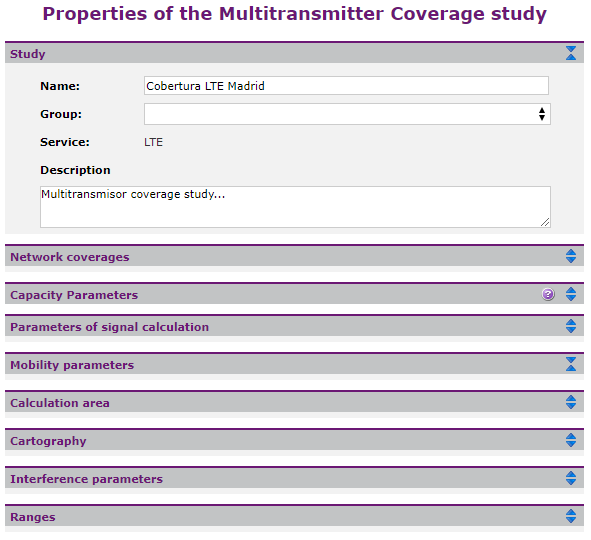591x540 pixels.
Task: Click the Interference parameters header title
Action: [86, 479]
